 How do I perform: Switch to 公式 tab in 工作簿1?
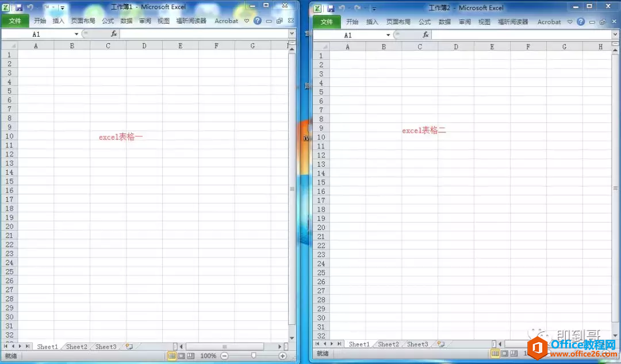point(108,21)
